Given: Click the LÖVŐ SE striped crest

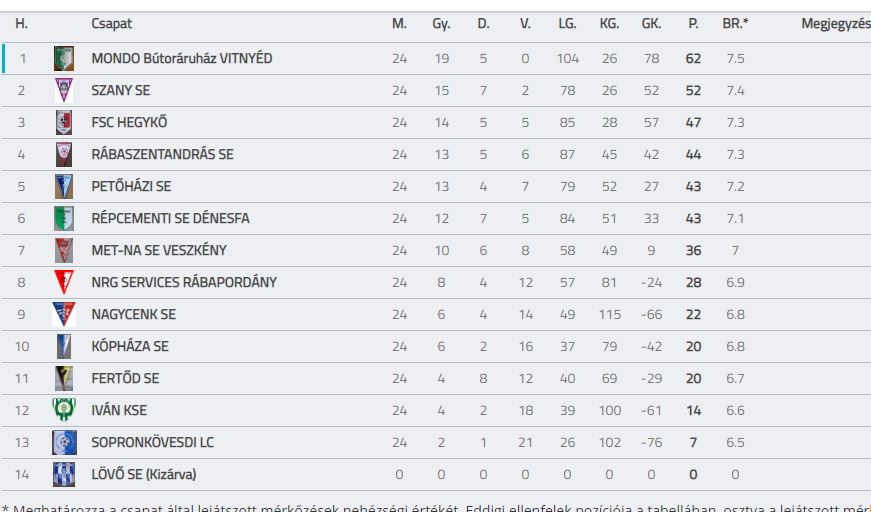Looking at the screenshot, I should [64, 475].
